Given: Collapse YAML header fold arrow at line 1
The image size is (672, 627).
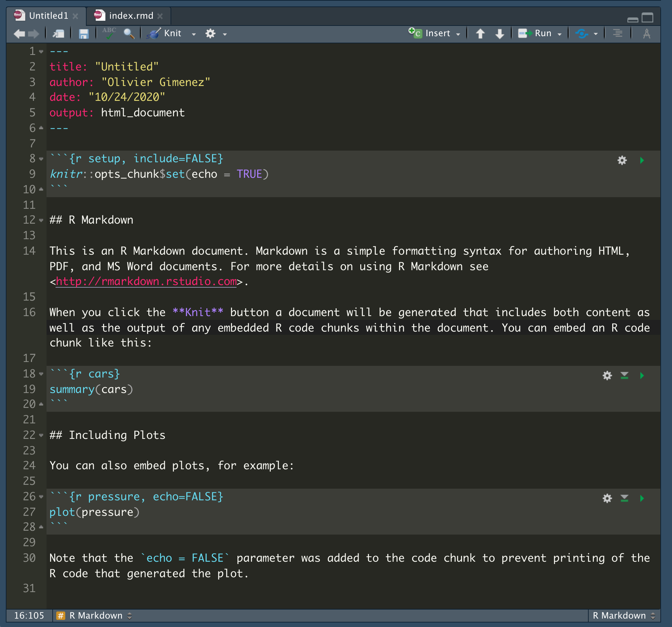Looking at the screenshot, I should pyautogui.click(x=41, y=52).
